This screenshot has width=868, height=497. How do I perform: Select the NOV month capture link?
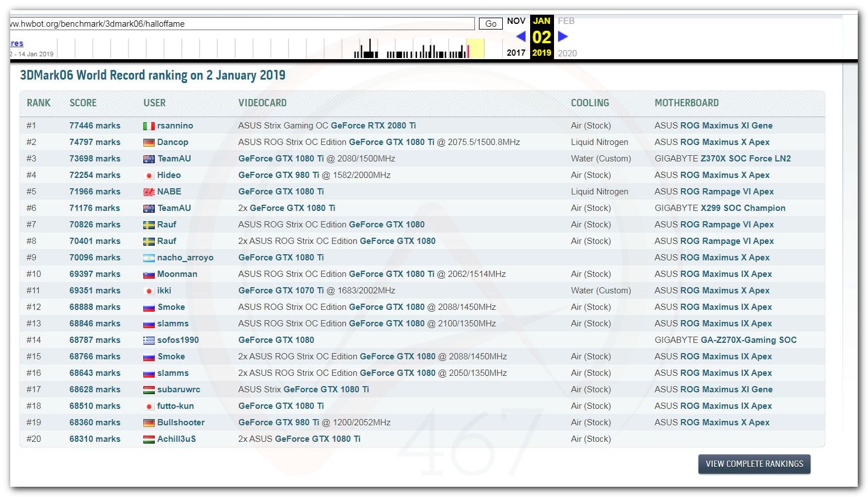point(516,21)
